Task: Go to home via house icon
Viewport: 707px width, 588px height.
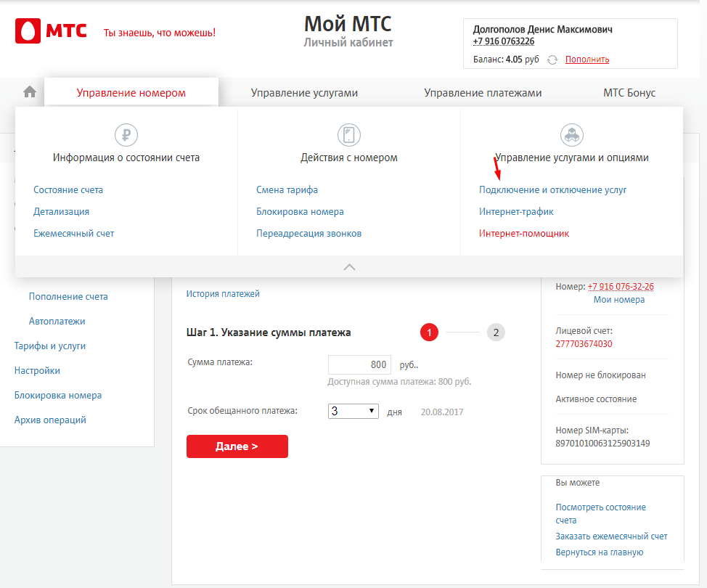Action: point(30,92)
